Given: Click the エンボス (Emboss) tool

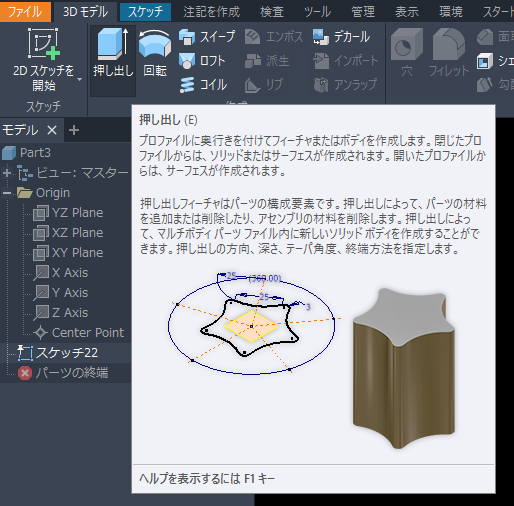Looking at the screenshot, I should pos(274,36).
